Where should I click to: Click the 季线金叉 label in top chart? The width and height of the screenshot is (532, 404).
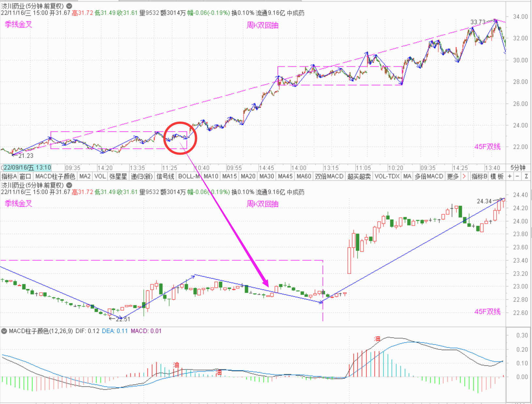click(x=19, y=24)
